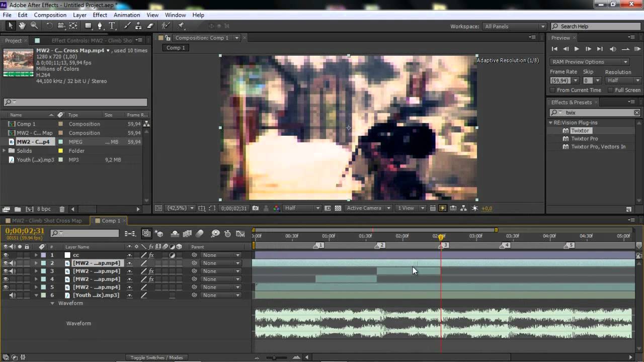The height and width of the screenshot is (362, 644).
Task: Click the Take Snapshot camera icon
Action: point(256,208)
